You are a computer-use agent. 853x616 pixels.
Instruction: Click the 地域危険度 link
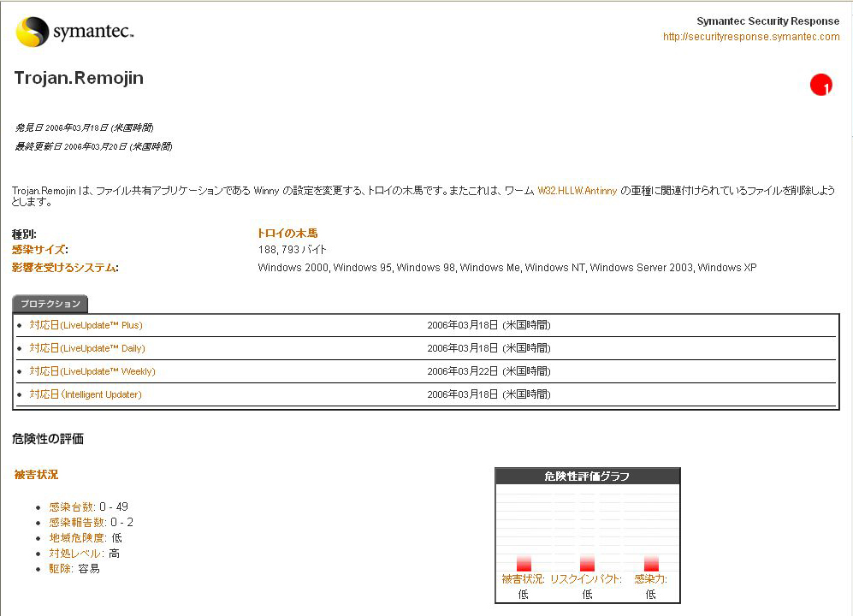point(77,537)
